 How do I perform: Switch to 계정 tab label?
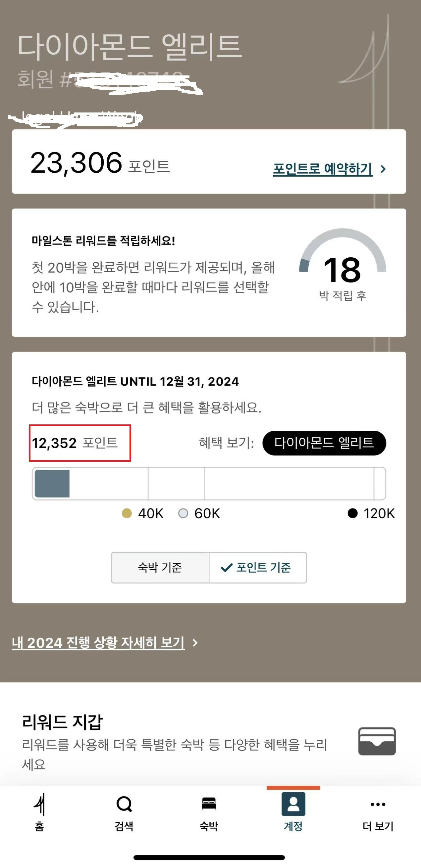293,826
